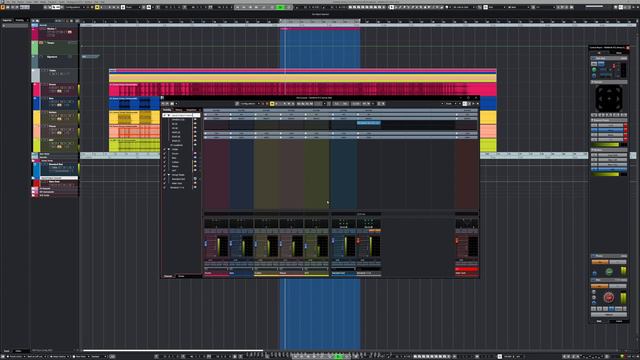
Task: Click the red level knob in Control Room
Action: pyautogui.click(x=609, y=298)
